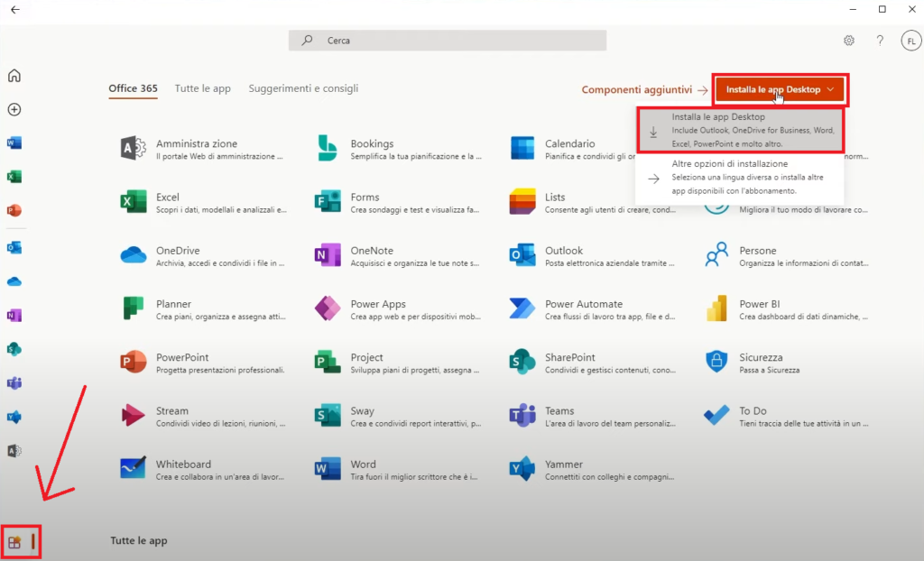The height and width of the screenshot is (561, 924).
Task: Open the PowerPoint app entry
Action: (202, 363)
